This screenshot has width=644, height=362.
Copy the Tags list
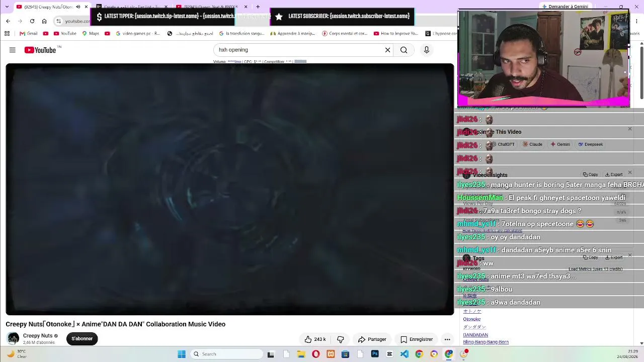point(590,257)
